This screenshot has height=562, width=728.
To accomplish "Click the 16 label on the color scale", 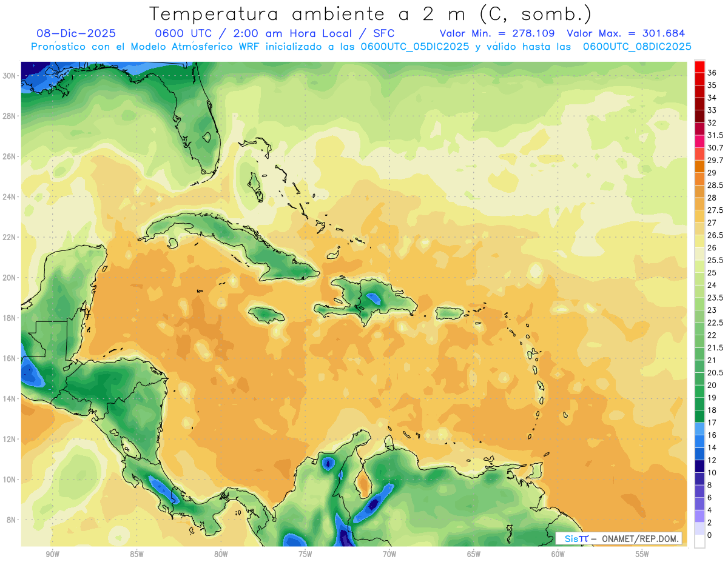I will tap(712, 435).
